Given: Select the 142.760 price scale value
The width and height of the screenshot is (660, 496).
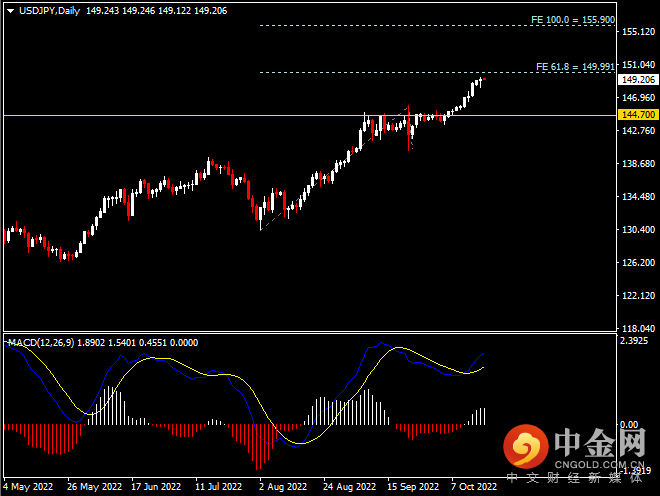Looking at the screenshot, I should (639, 131).
